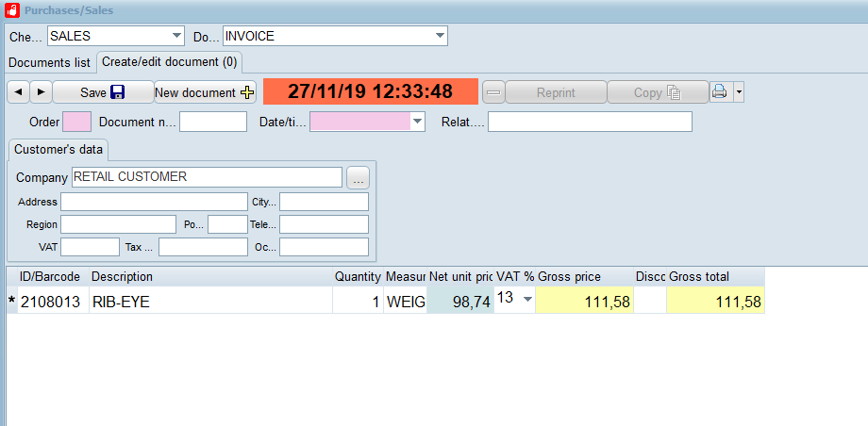
Task: Click the City input field
Action: 324,202
